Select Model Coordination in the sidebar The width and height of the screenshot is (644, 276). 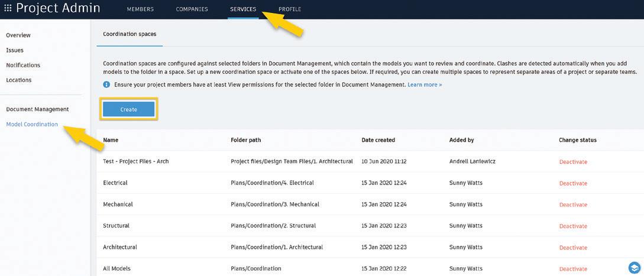[32, 124]
